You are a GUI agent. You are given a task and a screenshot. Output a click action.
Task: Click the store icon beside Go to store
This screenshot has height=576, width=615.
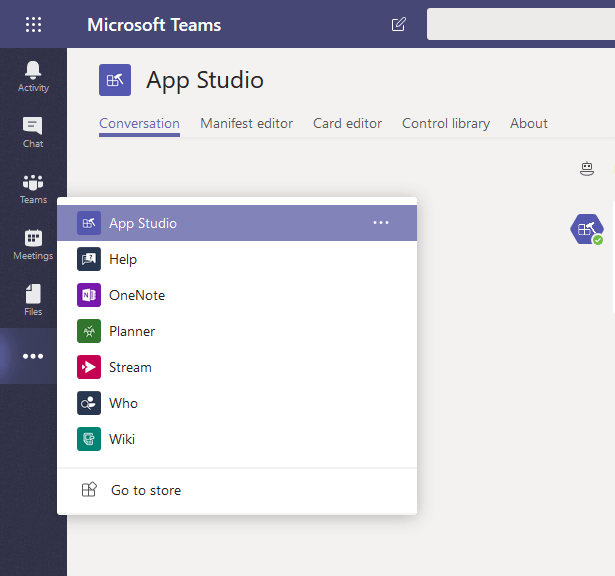point(89,490)
